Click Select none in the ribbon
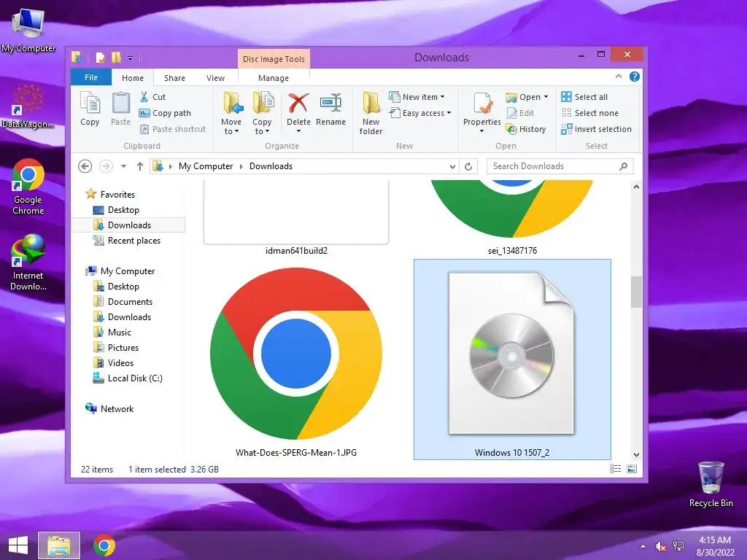747x560 pixels. point(589,113)
